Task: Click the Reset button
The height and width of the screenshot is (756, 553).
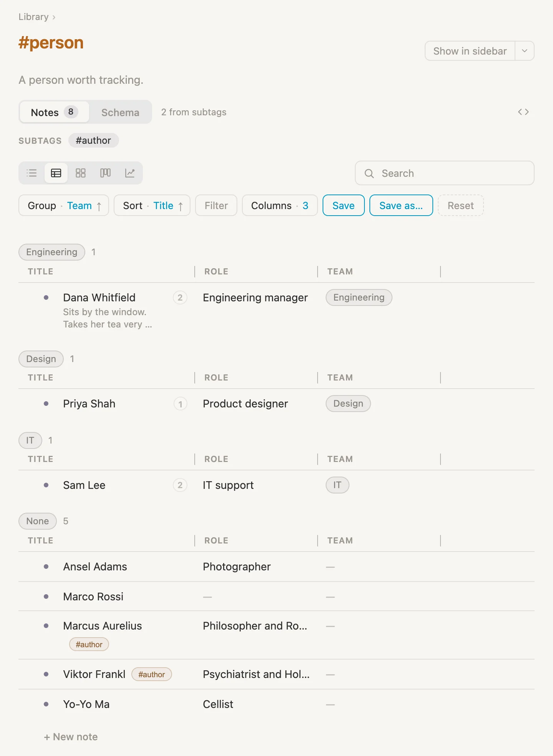Action: [x=460, y=205]
